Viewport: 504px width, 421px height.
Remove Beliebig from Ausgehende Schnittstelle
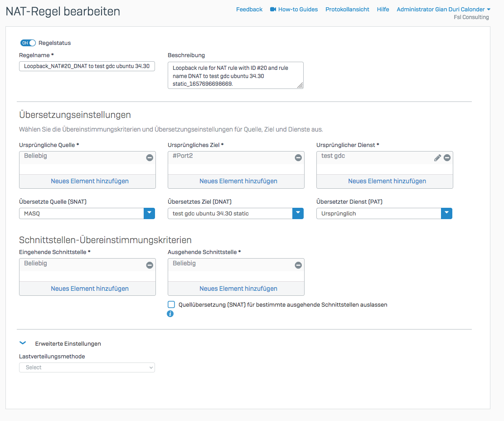(298, 265)
